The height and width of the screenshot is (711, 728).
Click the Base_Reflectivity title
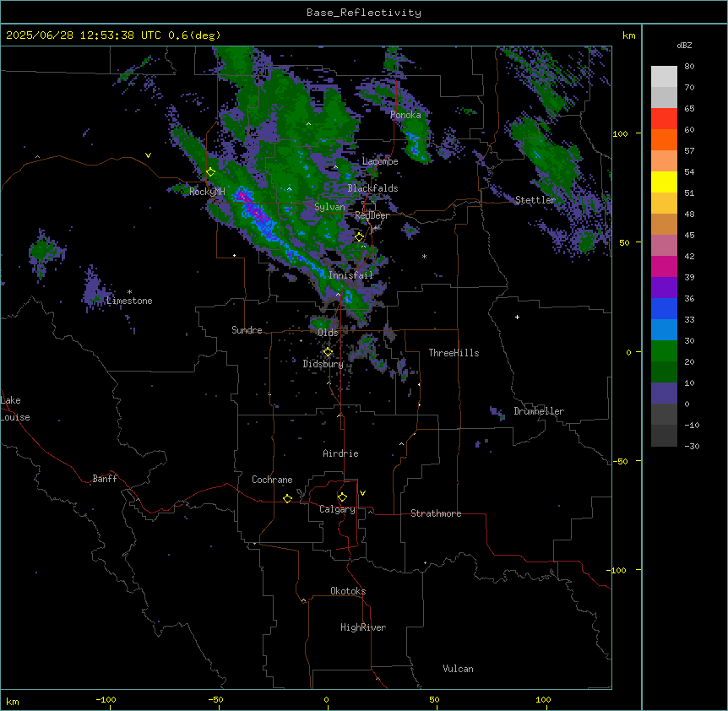364,13
